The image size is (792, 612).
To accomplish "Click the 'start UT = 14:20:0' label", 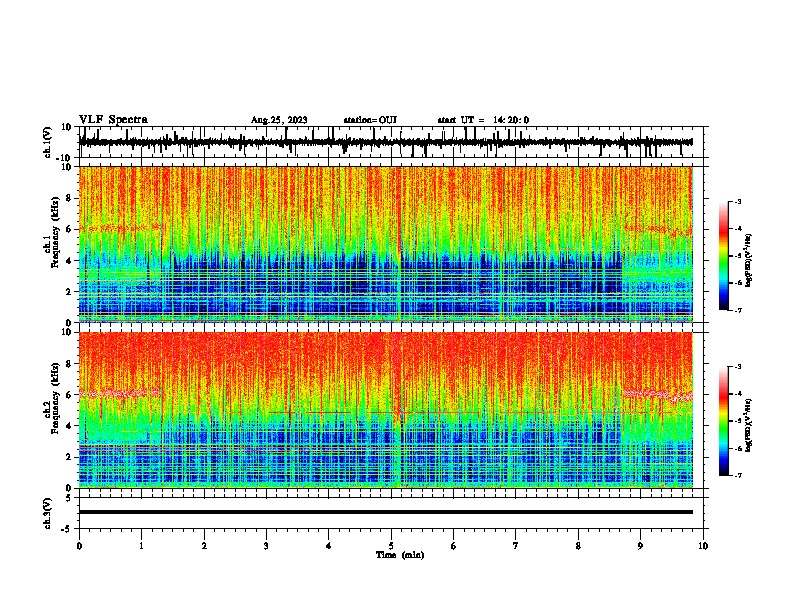I will [483, 120].
